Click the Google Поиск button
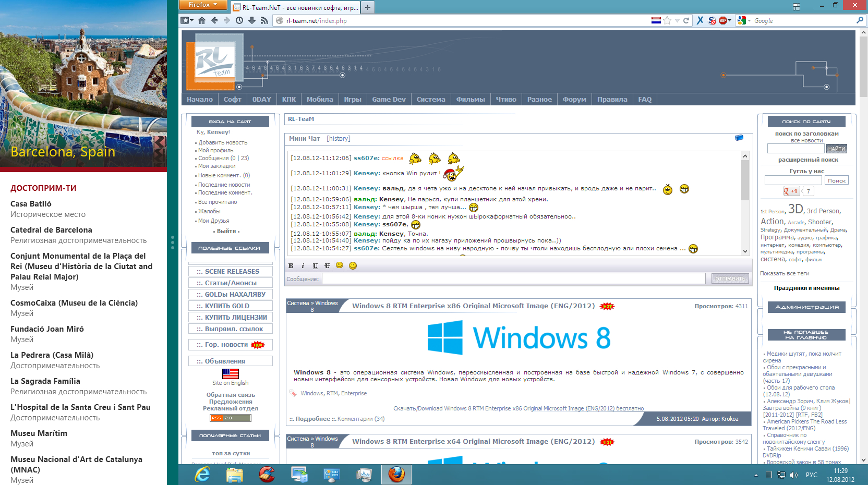This screenshot has width=868, height=485. [837, 180]
